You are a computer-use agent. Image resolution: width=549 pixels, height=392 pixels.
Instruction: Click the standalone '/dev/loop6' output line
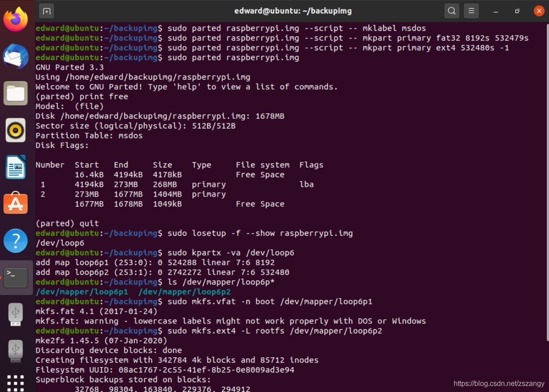tap(60, 243)
